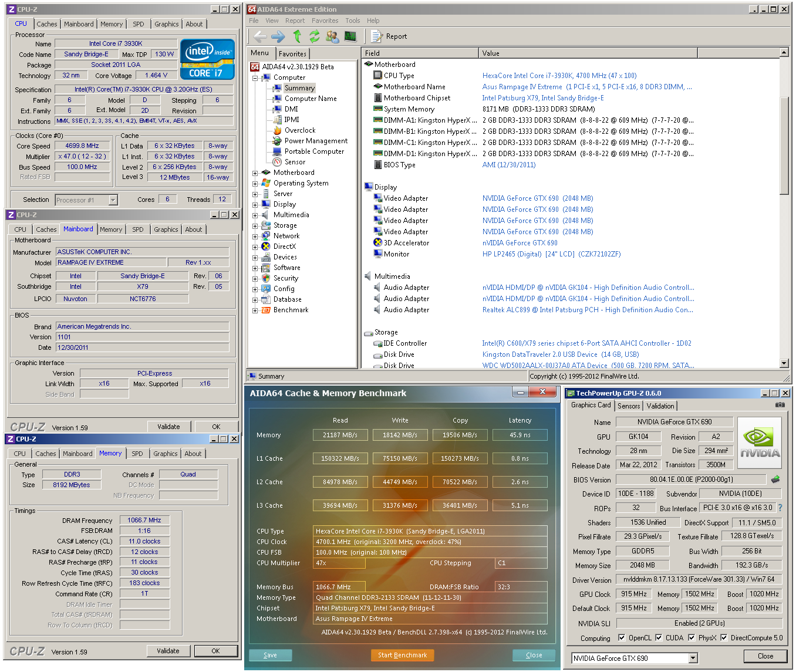Select Power Management in AIDA64 tree
Viewport: 796px width, 672px height.
[316, 141]
